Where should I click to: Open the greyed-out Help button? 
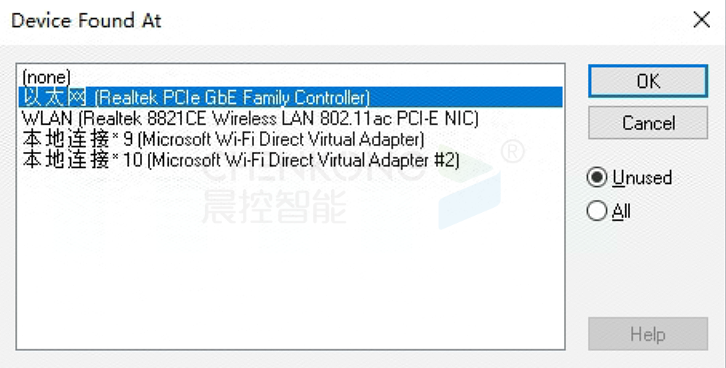[x=648, y=334]
